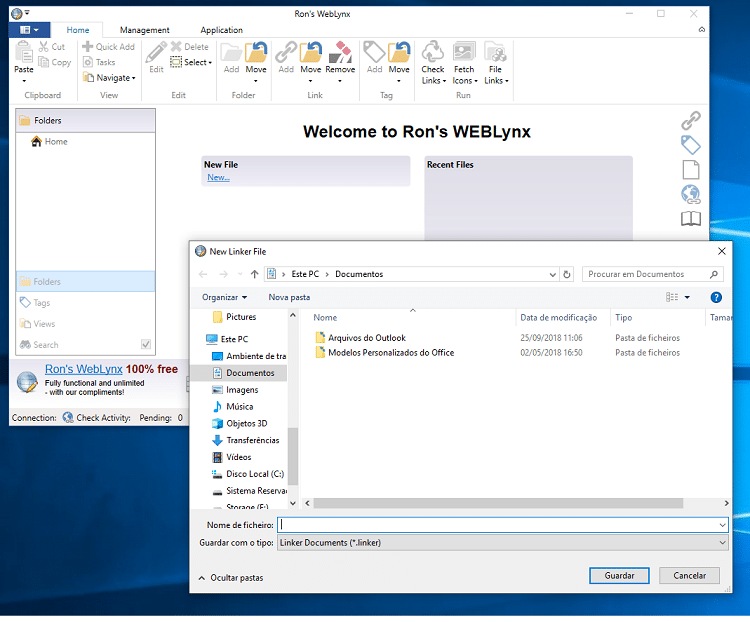Click the Guardar button
This screenshot has width=750, height=622.
[619, 576]
